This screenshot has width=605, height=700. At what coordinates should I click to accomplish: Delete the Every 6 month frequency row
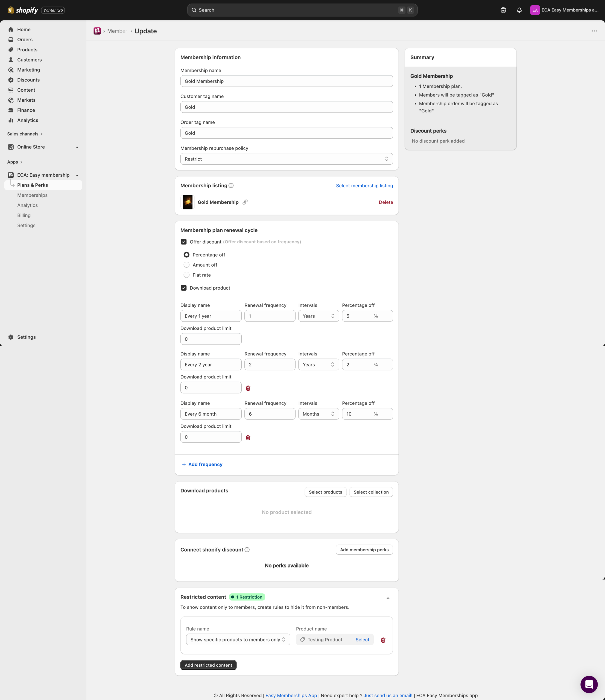tap(248, 437)
